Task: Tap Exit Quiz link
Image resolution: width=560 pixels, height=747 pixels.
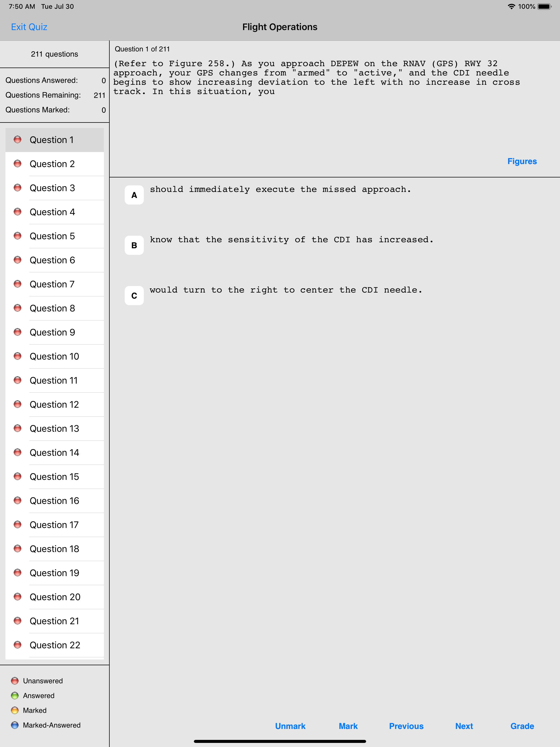Action: click(x=29, y=27)
